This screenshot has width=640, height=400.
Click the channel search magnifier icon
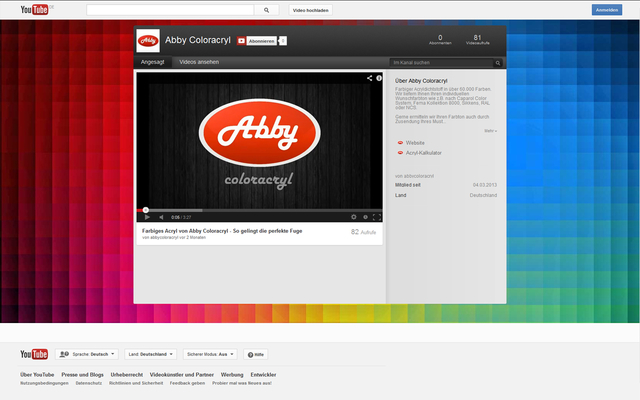498,63
